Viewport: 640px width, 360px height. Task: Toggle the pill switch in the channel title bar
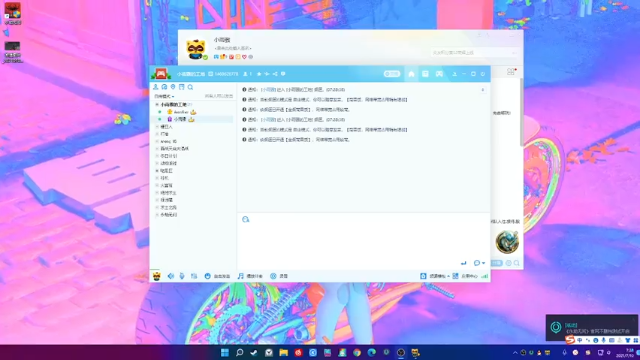point(392,74)
